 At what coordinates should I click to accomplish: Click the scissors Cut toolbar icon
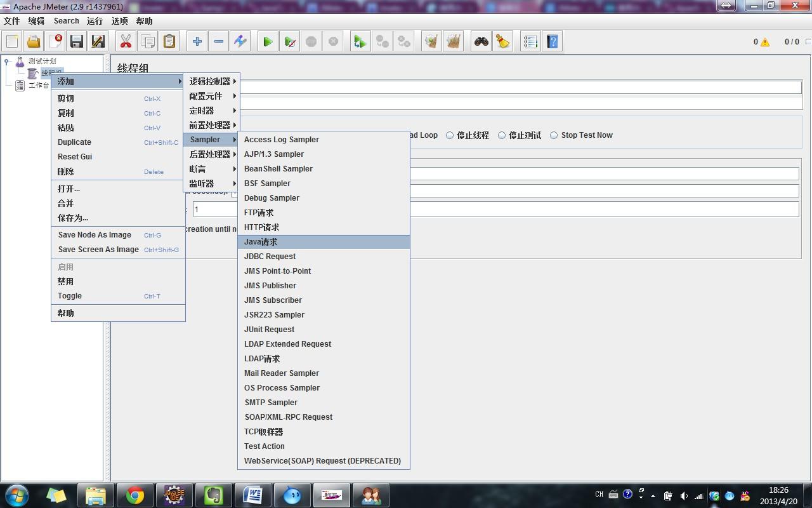126,42
